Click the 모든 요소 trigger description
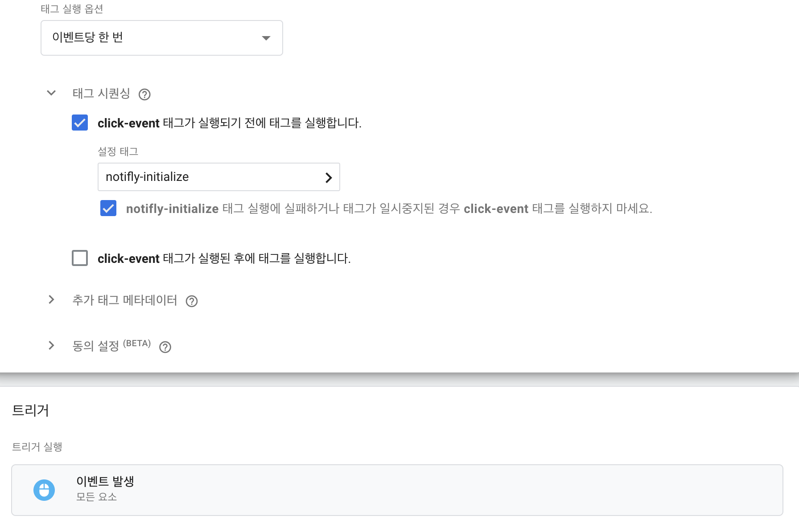This screenshot has width=799, height=532. click(x=97, y=497)
